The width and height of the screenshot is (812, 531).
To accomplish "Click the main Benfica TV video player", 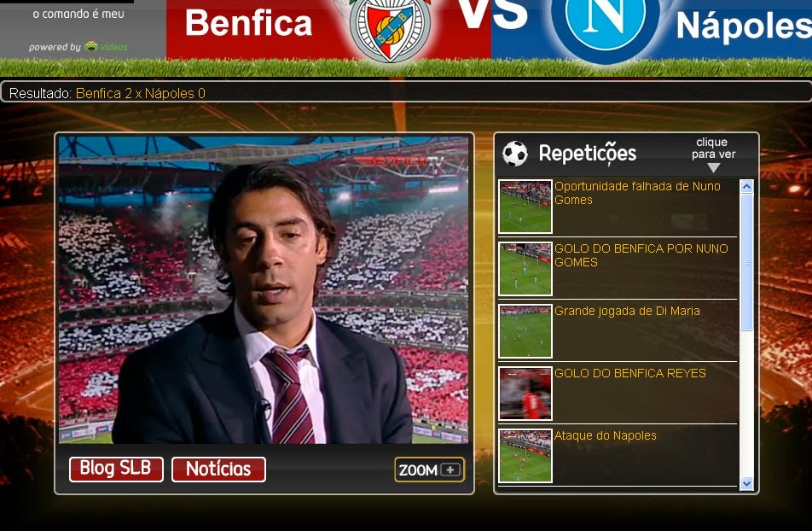I will click(264, 290).
